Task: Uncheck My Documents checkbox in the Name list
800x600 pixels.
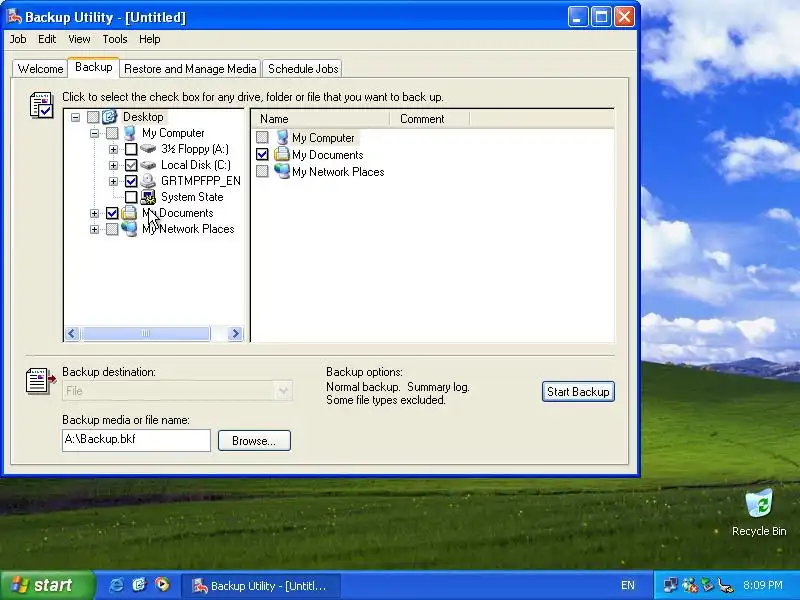Action: (x=262, y=154)
